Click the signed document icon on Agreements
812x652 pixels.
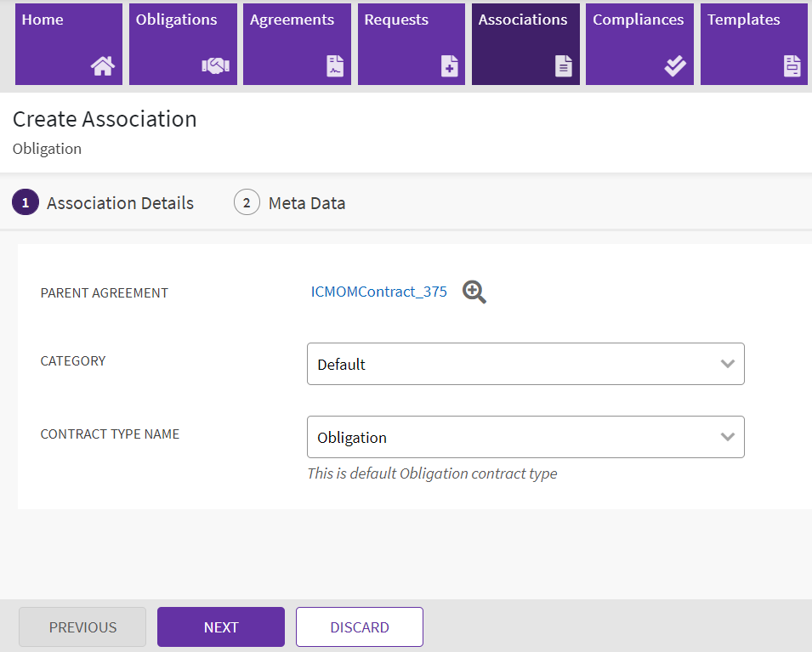pos(335,66)
